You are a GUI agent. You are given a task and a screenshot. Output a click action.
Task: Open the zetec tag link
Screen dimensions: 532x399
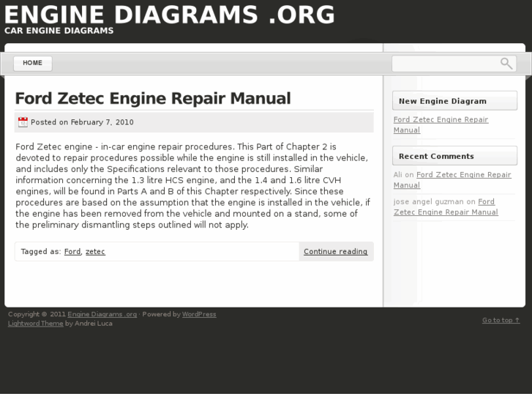[x=95, y=252]
